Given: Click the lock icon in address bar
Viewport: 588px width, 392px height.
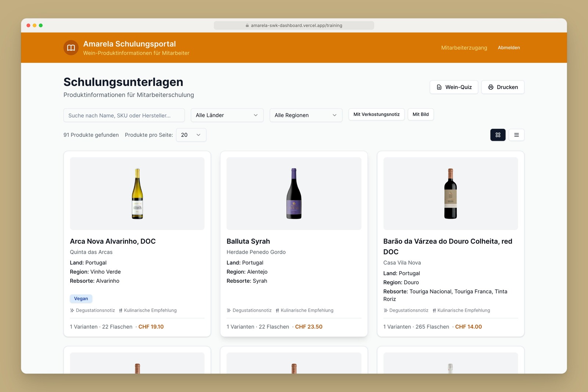Looking at the screenshot, I should click(247, 25).
